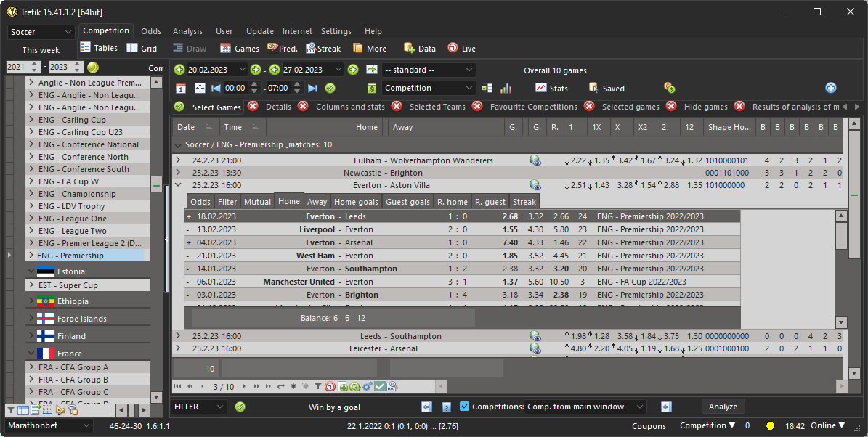Open the 'Comp. from main window' dropdown
868x437 pixels.
585,407
